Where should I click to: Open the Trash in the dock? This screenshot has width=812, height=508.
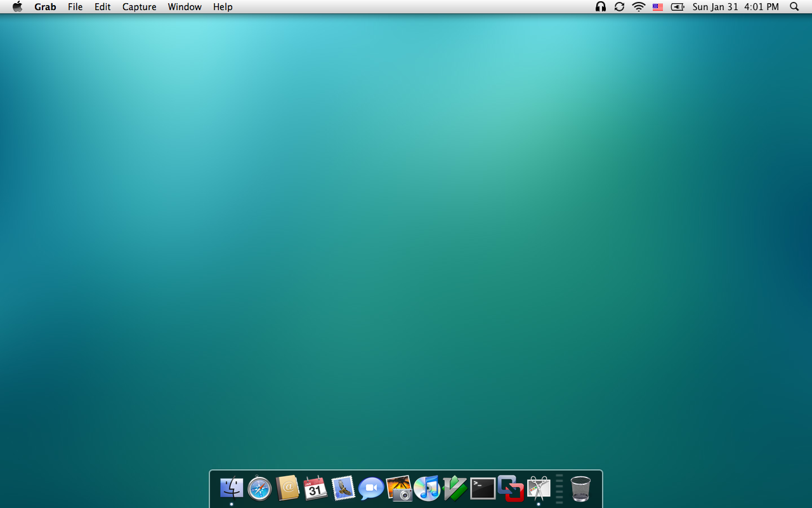tap(580, 488)
